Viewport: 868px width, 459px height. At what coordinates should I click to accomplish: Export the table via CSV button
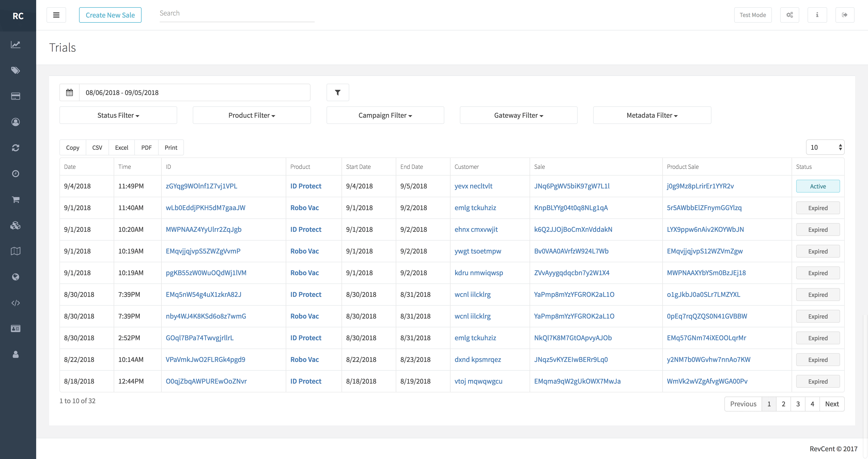97,147
